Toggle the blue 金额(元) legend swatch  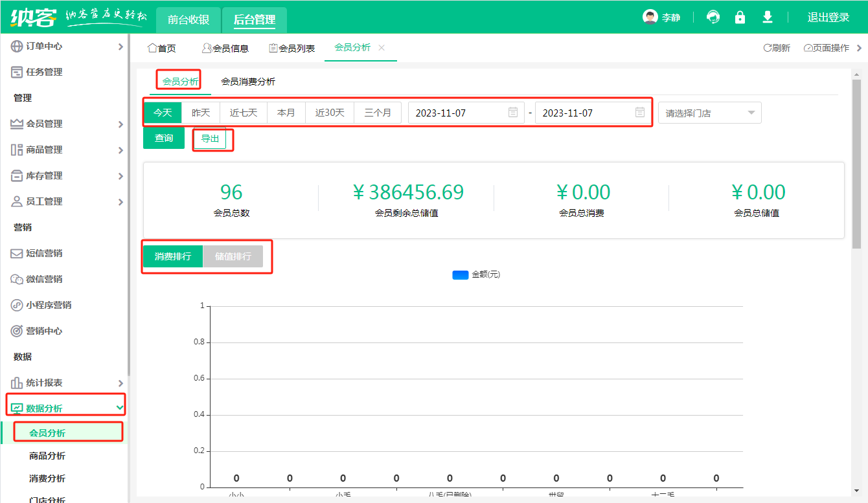point(460,274)
